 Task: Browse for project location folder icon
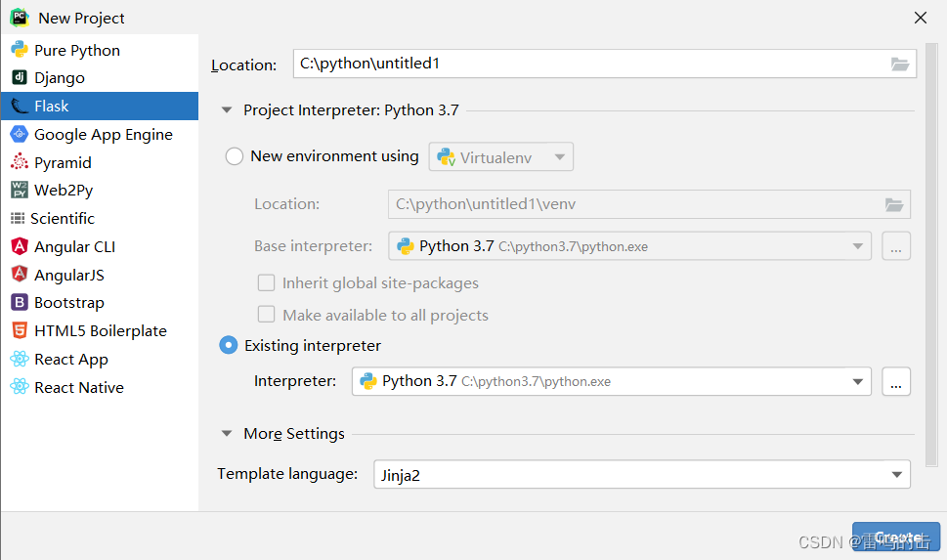(x=900, y=65)
